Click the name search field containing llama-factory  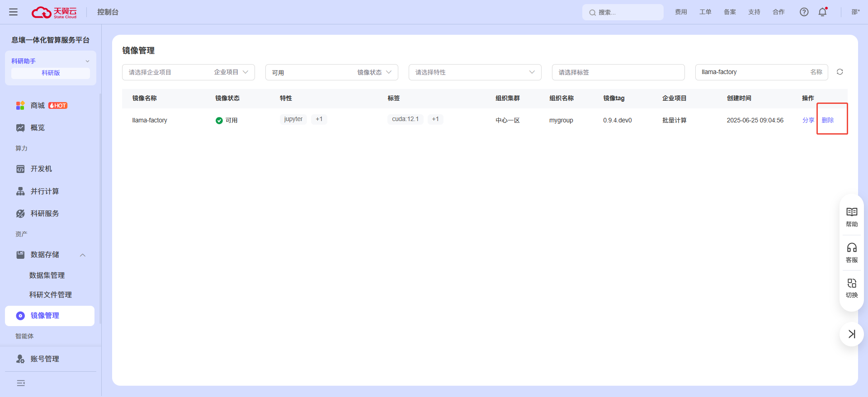coord(762,72)
